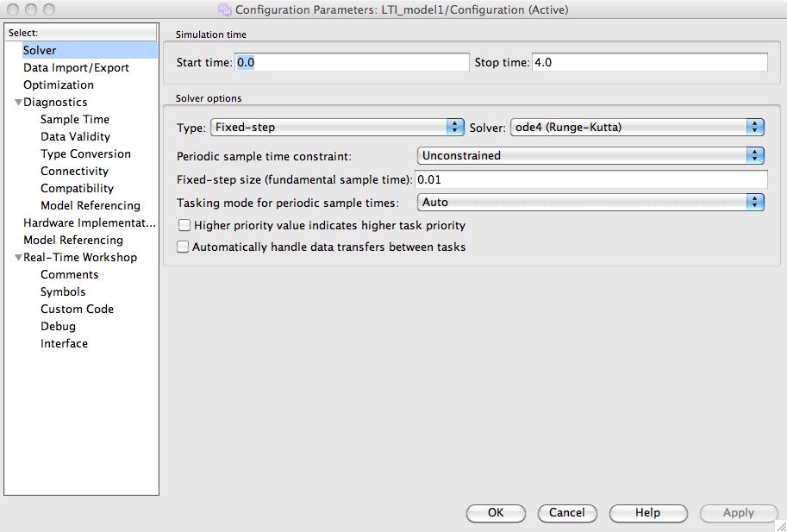Viewport: 787px width, 532px height.
Task: Check automatically handle data transfers between tasks
Action: coord(183,247)
